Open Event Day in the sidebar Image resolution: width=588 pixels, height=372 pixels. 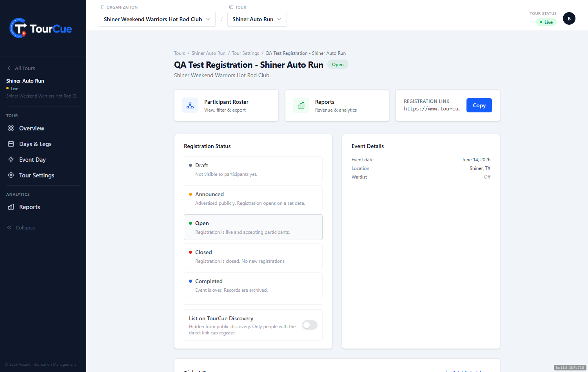pyautogui.click(x=43, y=159)
